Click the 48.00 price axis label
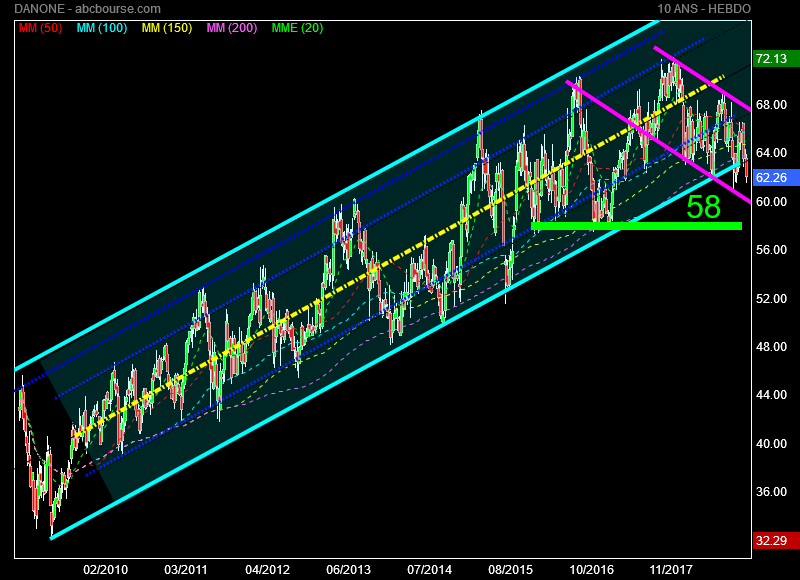The image size is (800, 580). (771, 346)
